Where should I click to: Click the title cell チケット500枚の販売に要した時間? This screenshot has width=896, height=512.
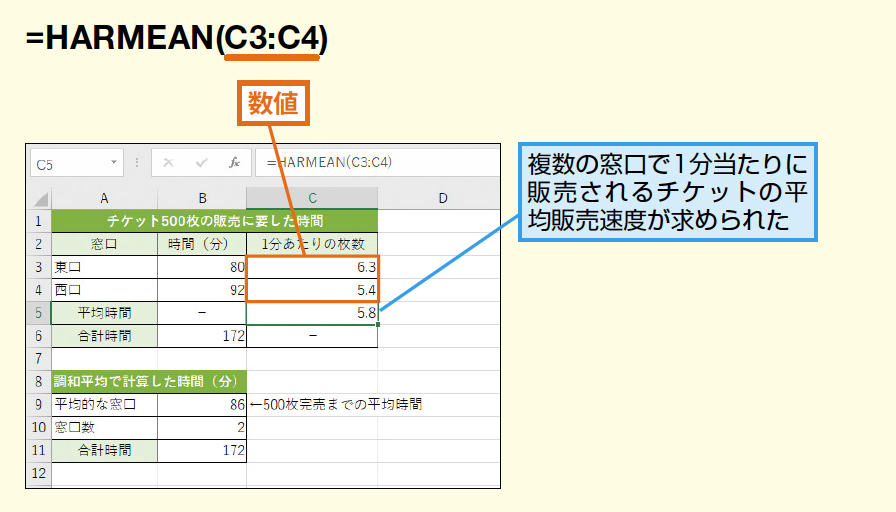[x=215, y=221]
